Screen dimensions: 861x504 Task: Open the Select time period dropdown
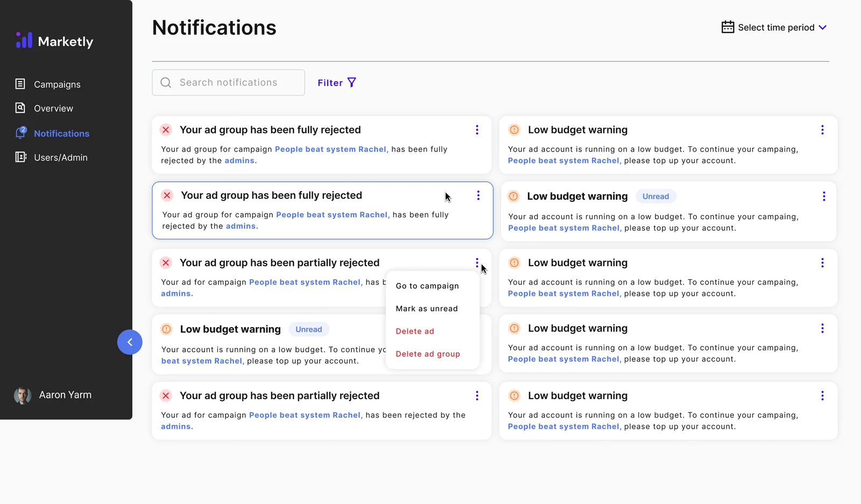774,27
